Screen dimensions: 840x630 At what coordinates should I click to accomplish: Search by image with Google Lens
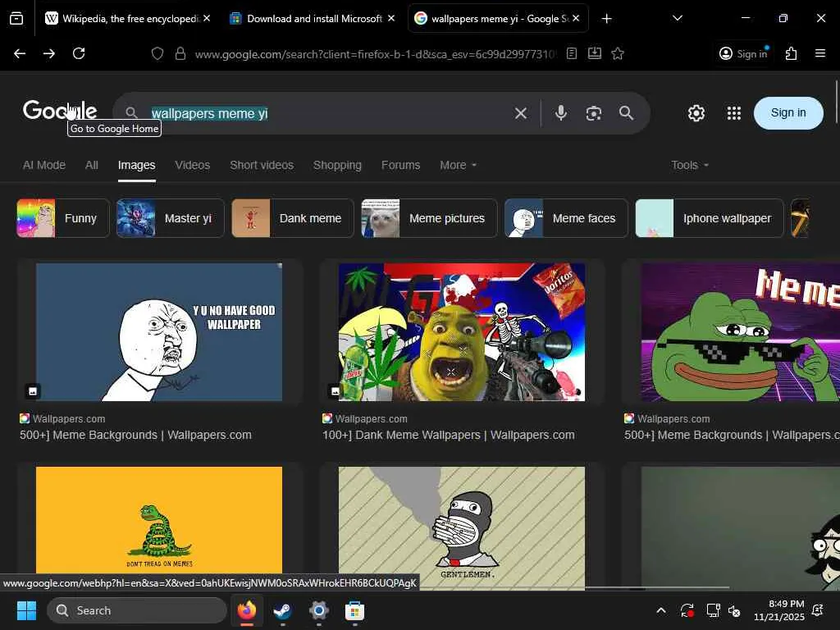[x=594, y=113]
